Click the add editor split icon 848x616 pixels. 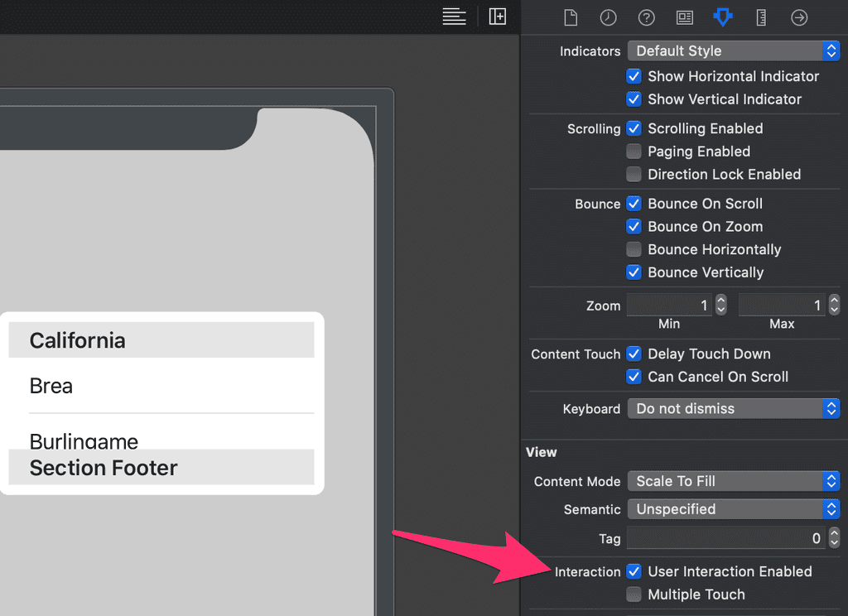click(x=498, y=16)
